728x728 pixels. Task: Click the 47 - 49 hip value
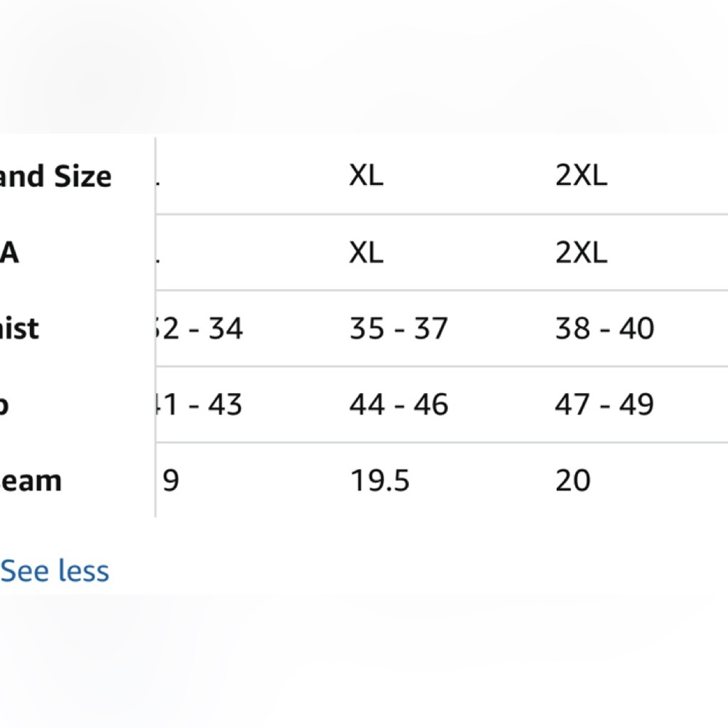coord(604,404)
